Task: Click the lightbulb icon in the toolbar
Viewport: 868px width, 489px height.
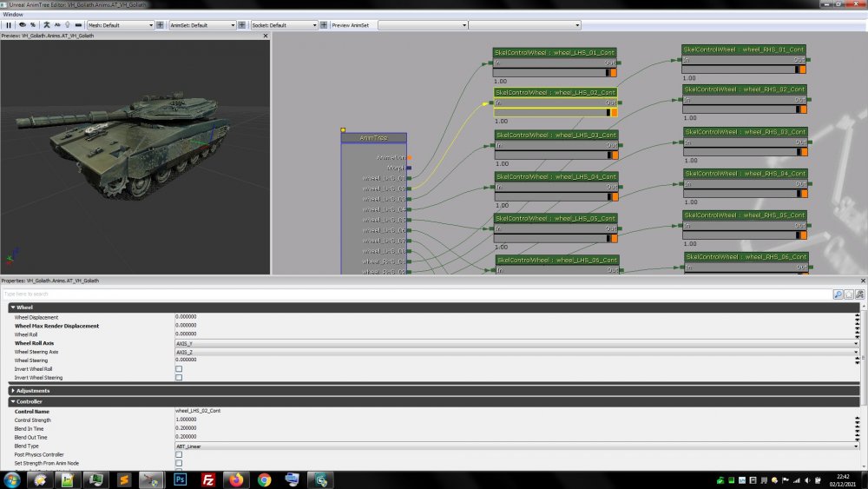Action: tap(67, 25)
